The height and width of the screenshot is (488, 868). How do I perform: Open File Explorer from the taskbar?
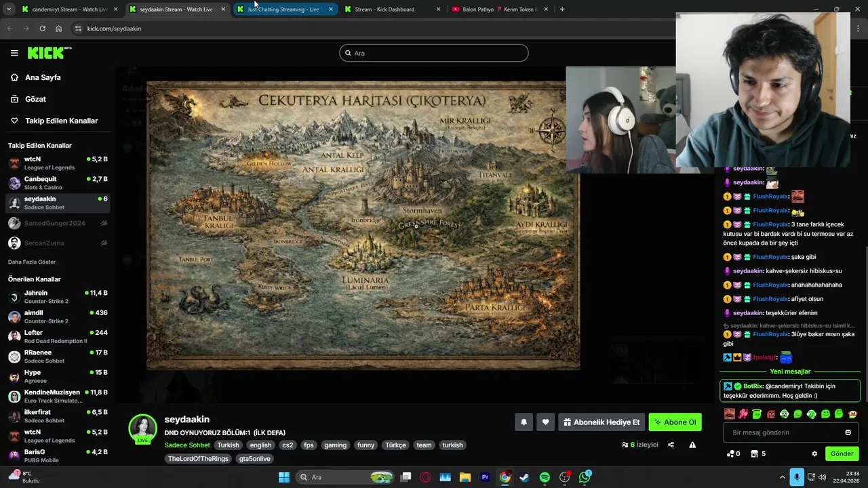[465, 477]
